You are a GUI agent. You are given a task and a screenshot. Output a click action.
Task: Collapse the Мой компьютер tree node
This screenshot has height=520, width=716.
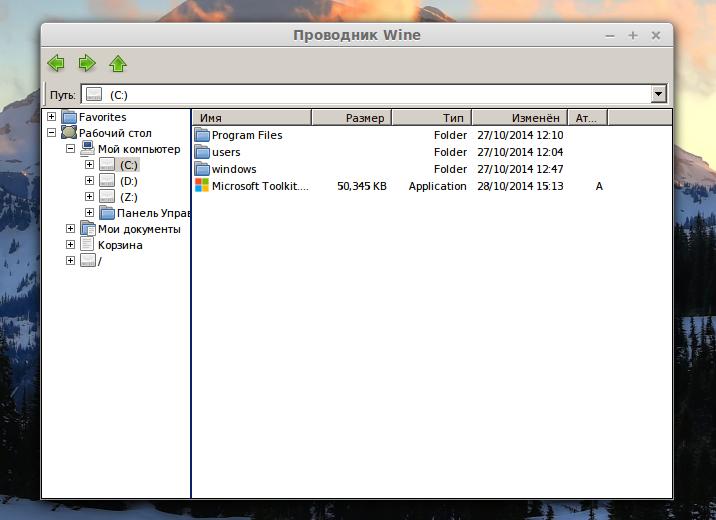point(70,148)
